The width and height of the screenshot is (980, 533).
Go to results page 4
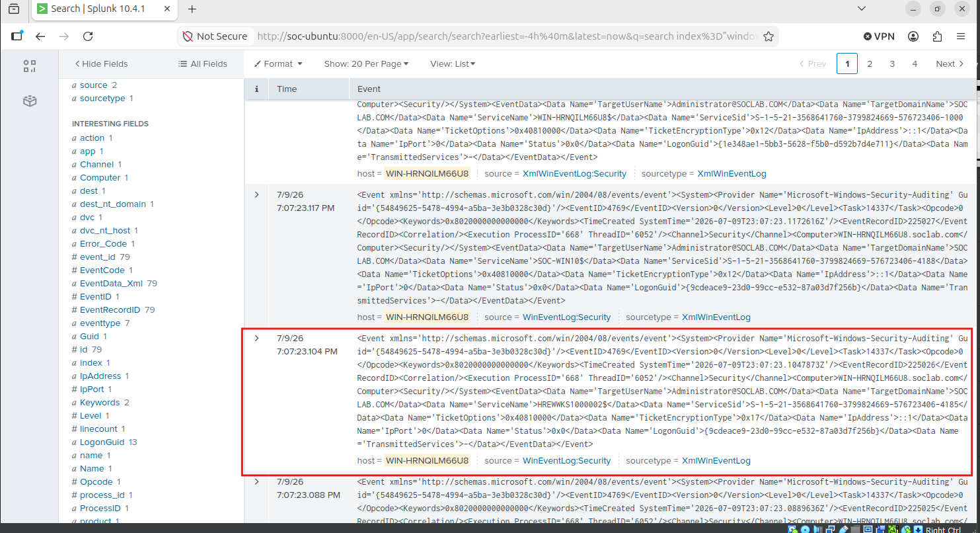(x=915, y=63)
